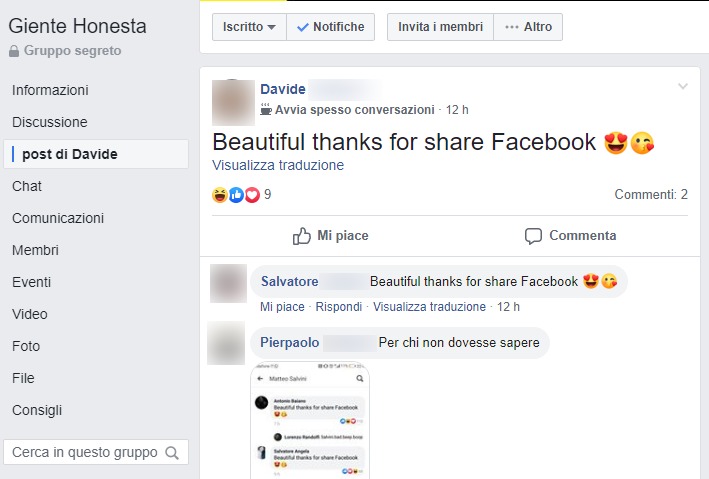Screen dimensions: 709x479
Task: Expand the post options chevron
Action: pos(683,86)
